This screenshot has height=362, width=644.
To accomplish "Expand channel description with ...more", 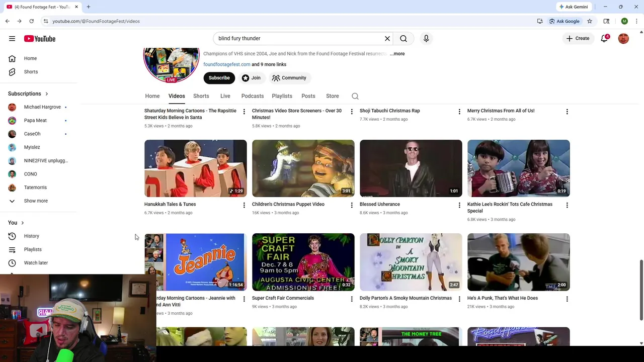I will coord(397,54).
